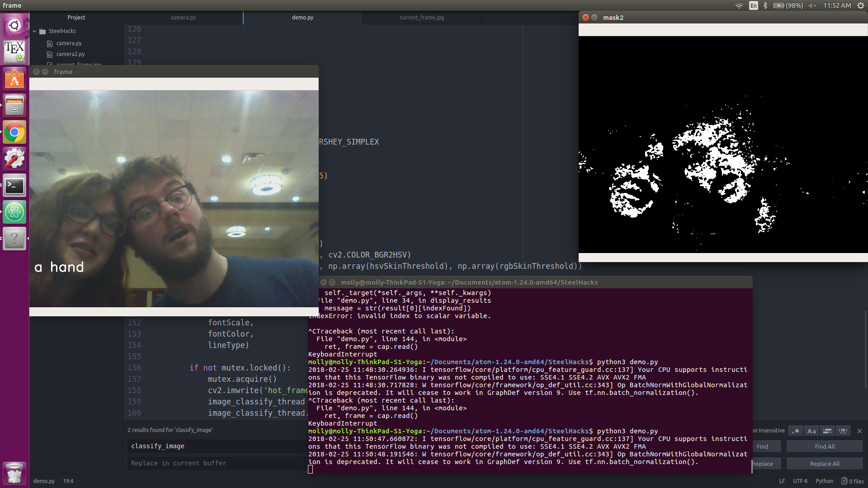Open the LF line-ending selector
The width and height of the screenshot is (868, 488).
point(782,481)
